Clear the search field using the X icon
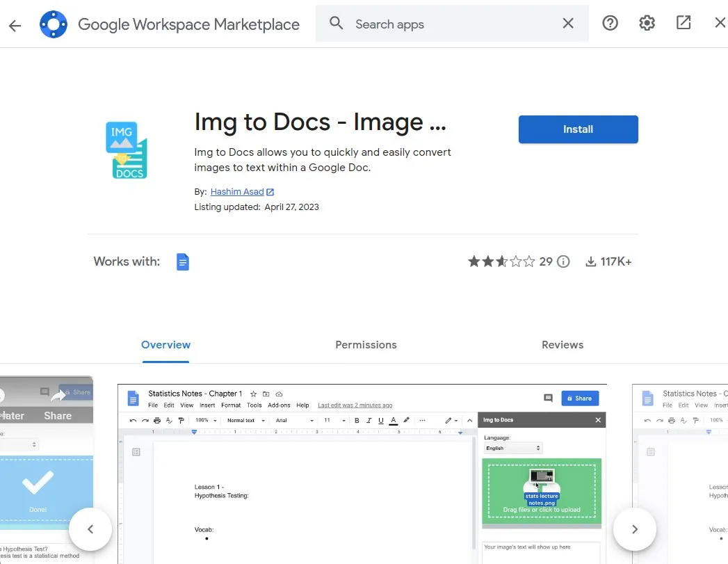Screen dimensions: 728x564 (x=568, y=23)
